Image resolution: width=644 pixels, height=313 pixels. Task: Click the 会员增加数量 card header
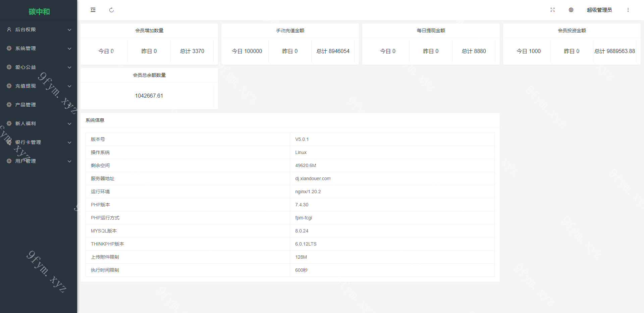point(149,31)
